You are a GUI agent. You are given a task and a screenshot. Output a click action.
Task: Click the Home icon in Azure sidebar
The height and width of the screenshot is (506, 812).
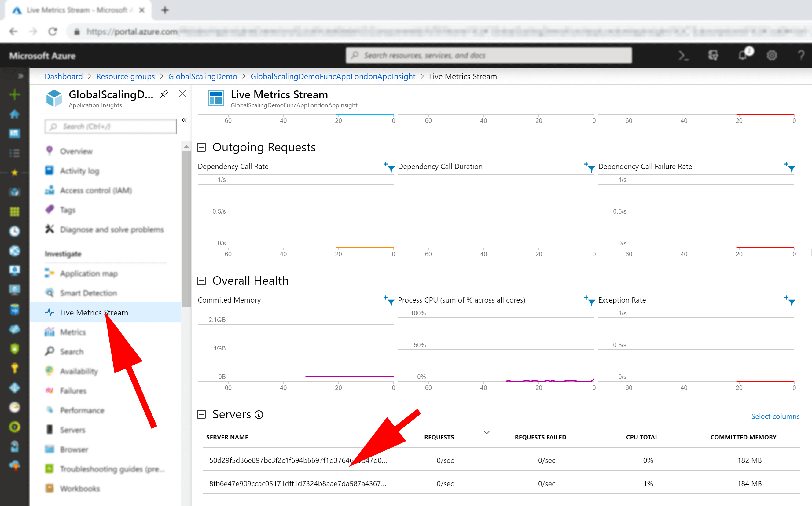(14, 114)
